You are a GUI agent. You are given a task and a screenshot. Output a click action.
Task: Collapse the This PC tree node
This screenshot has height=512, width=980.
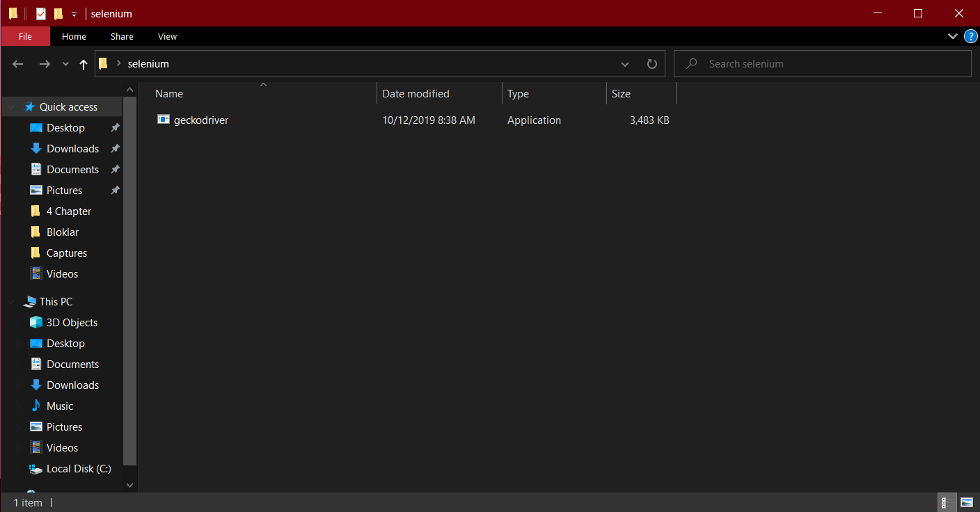[12, 301]
